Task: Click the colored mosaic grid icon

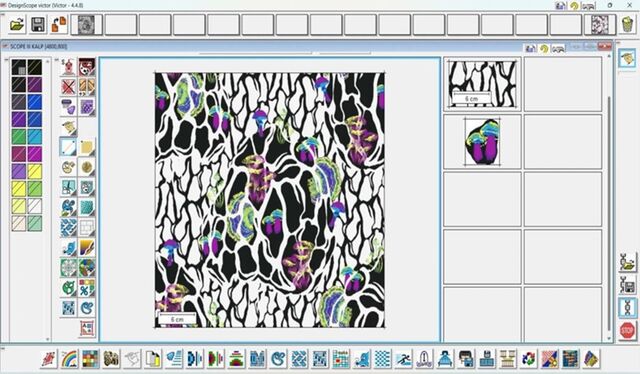Action: pos(90,359)
